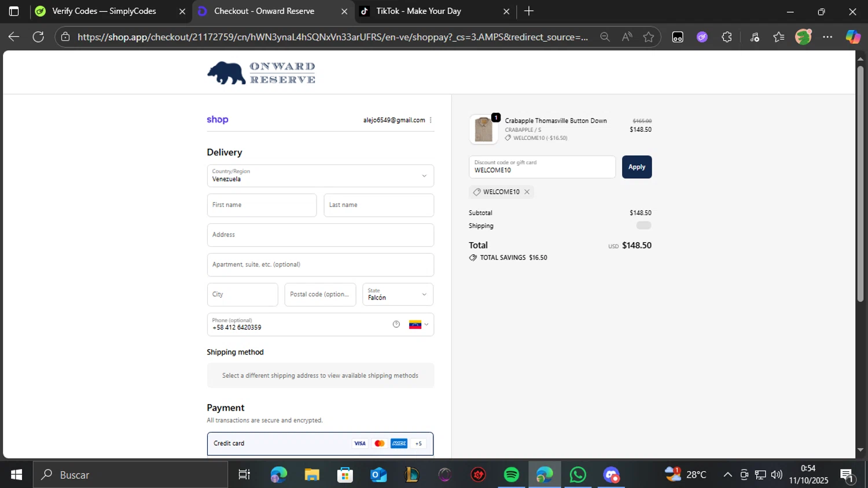Switch to Verify Codes — SimplyCodes tab
This screenshot has width=868, height=488.
point(104,11)
